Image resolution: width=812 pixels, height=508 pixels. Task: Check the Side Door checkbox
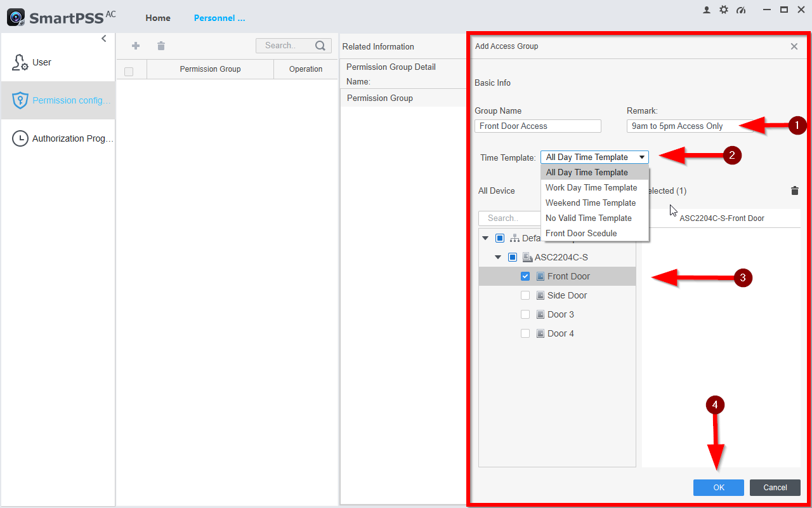tap(525, 295)
